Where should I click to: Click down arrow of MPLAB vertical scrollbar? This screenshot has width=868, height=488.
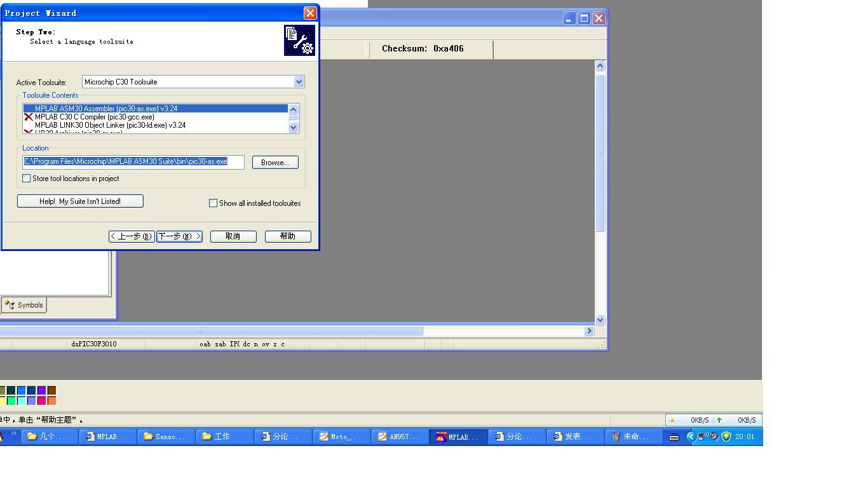coord(600,320)
